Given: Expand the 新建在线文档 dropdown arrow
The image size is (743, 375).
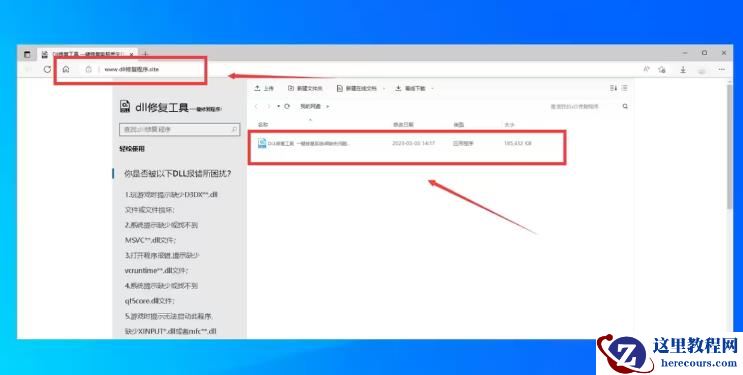Looking at the screenshot, I should 383,88.
